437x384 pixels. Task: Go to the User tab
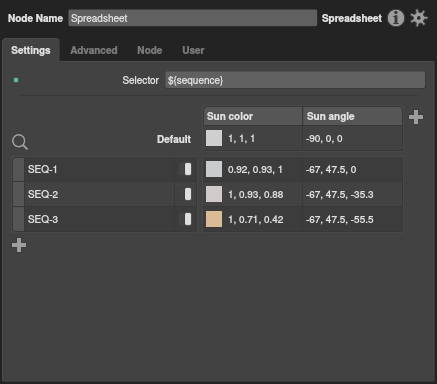pos(193,50)
